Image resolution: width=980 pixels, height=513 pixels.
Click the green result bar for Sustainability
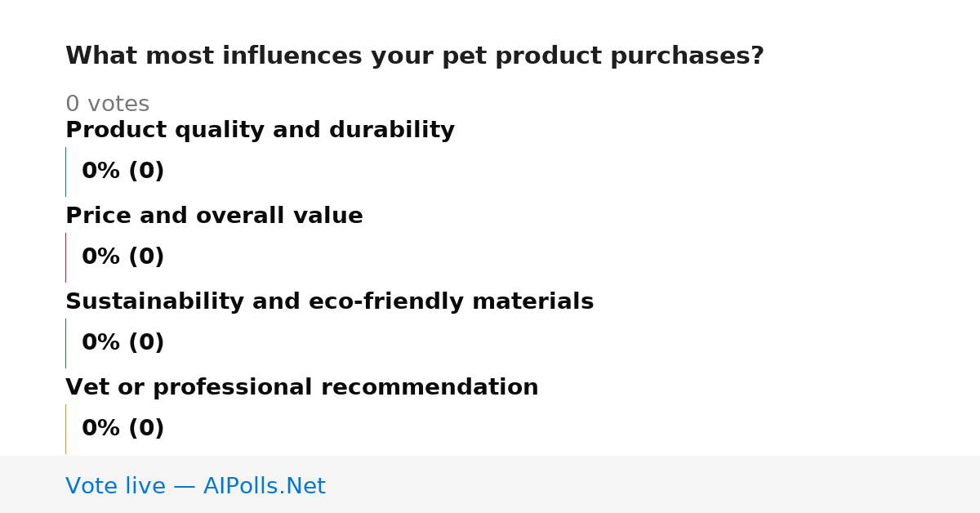[66, 343]
